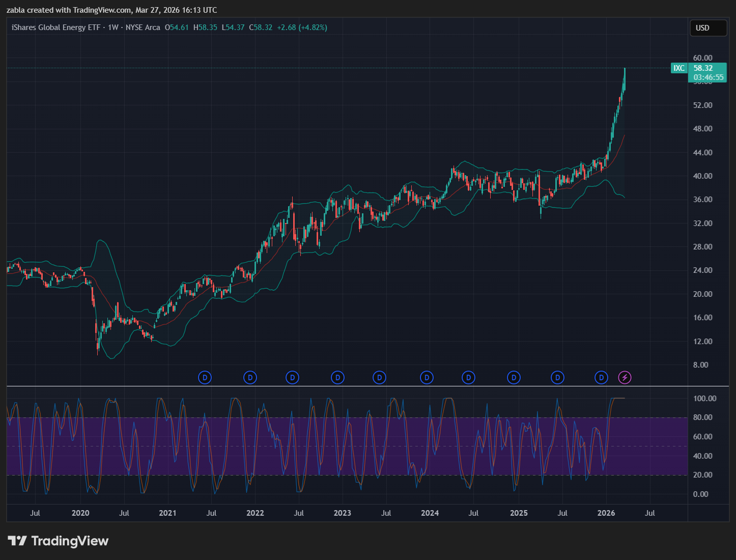Open the dividend marker near June 2024
Screen dimensions: 736x560
468,378
